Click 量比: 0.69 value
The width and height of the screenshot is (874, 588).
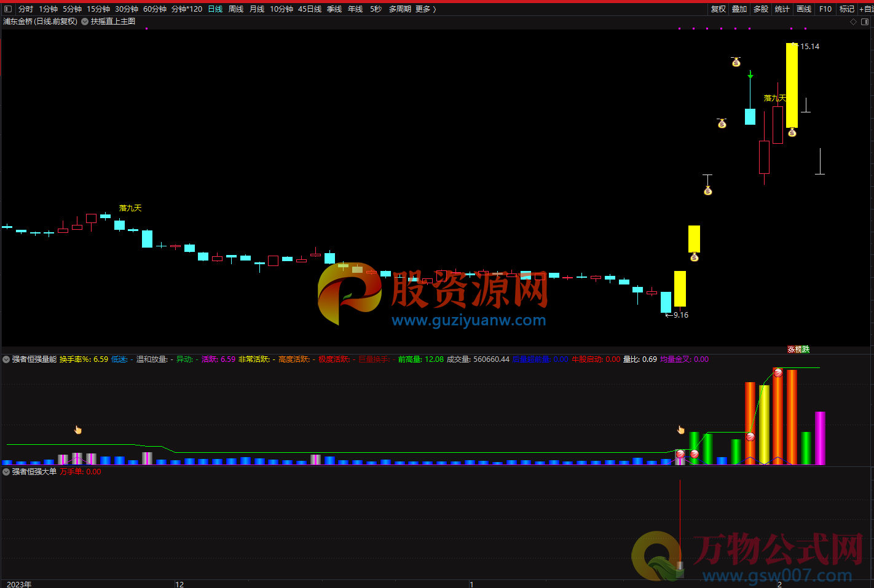coord(640,359)
